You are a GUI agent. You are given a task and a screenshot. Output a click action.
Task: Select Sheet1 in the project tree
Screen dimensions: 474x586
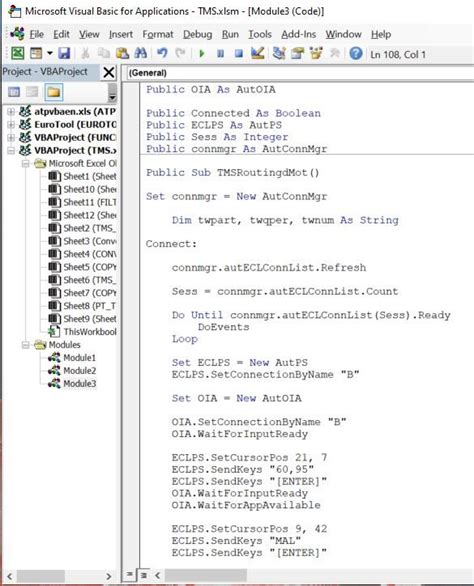(82, 176)
